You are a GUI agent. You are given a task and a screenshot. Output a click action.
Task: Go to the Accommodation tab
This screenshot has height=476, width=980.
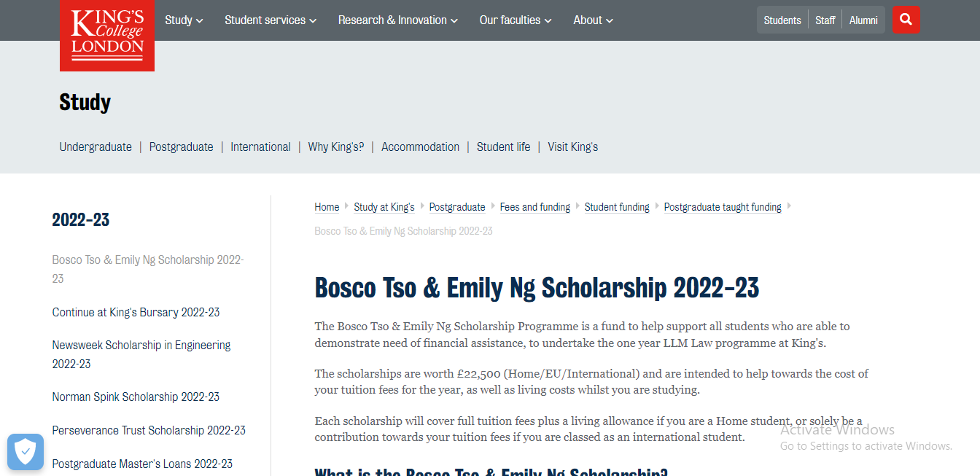click(420, 147)
